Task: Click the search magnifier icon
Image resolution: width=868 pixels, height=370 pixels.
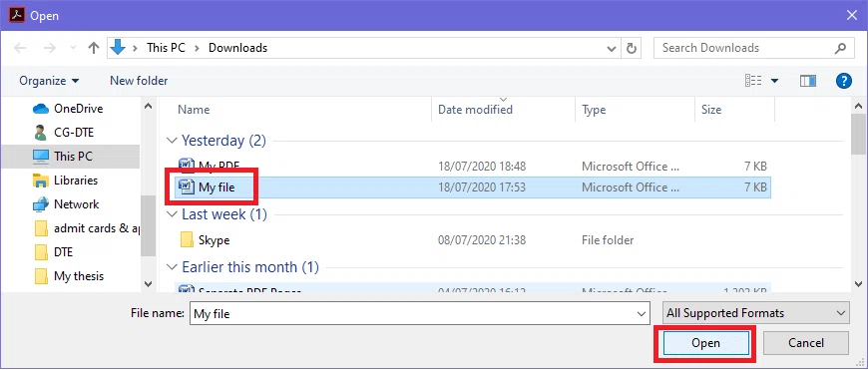Action: [840, 48]
